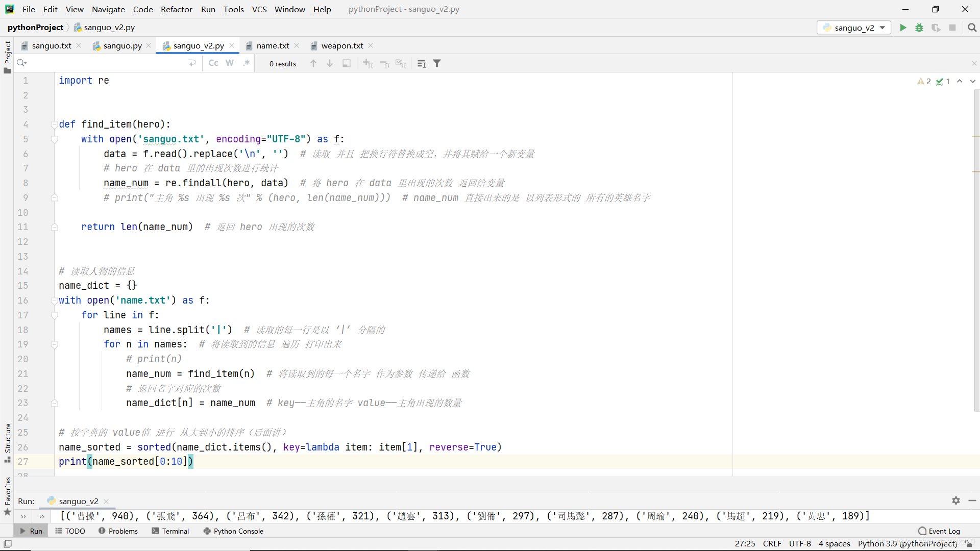980x551 pixels.
Task: Select all occurrences icon in the find bar
Action: click(x=401, y=63)
